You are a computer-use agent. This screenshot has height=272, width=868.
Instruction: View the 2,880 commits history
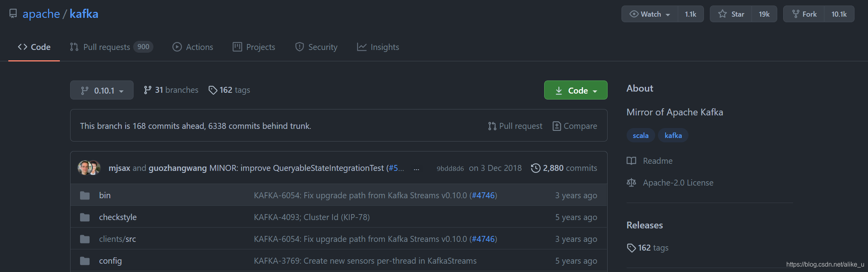pyautogui.click(x=564, y=168)
